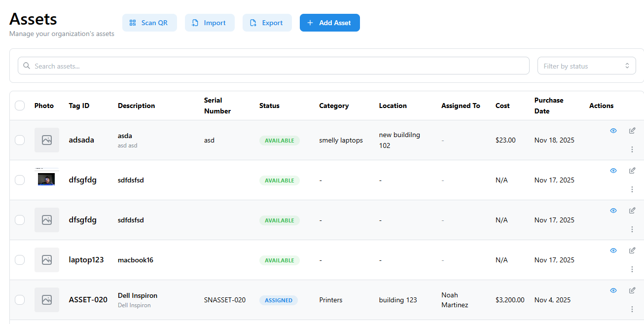This screenshot has height=324, width=644.
Task: Toggle the select-all checkbox in table header
Action: [x=20, y=106]
